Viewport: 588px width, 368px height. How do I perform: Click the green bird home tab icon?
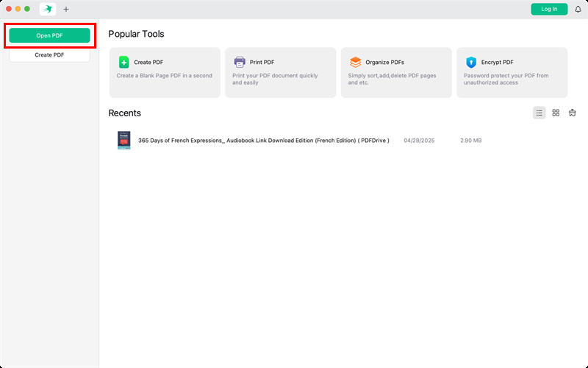tap(48, 9)
